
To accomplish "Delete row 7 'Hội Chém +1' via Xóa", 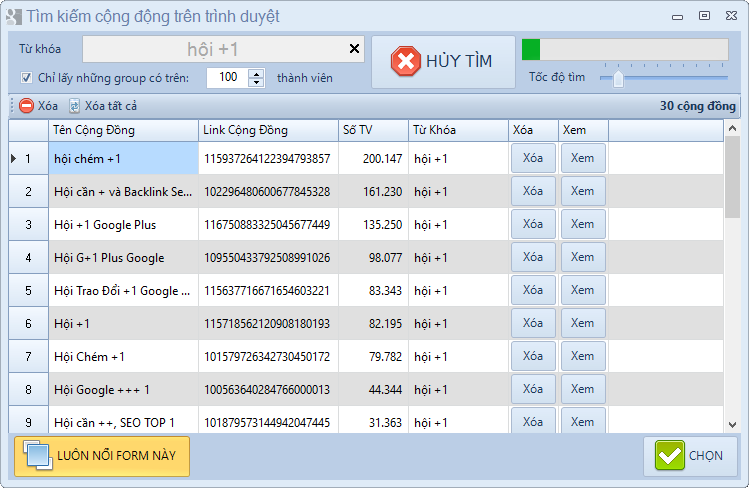I will pos(533,356).
